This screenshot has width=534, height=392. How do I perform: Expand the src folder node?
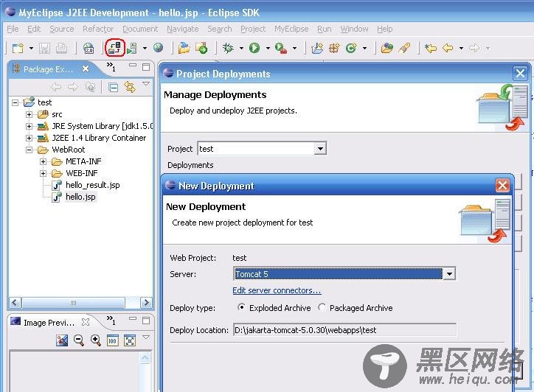click(x=29, y=114)
